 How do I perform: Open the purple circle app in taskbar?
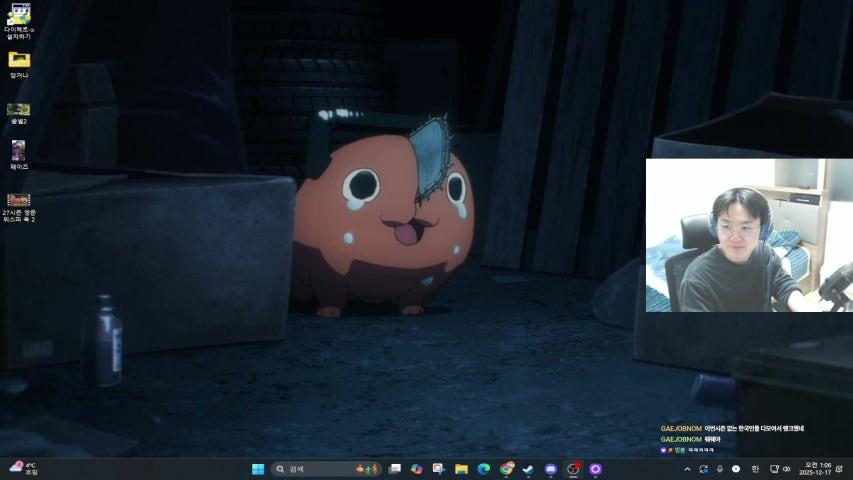(x=596, y=469)
